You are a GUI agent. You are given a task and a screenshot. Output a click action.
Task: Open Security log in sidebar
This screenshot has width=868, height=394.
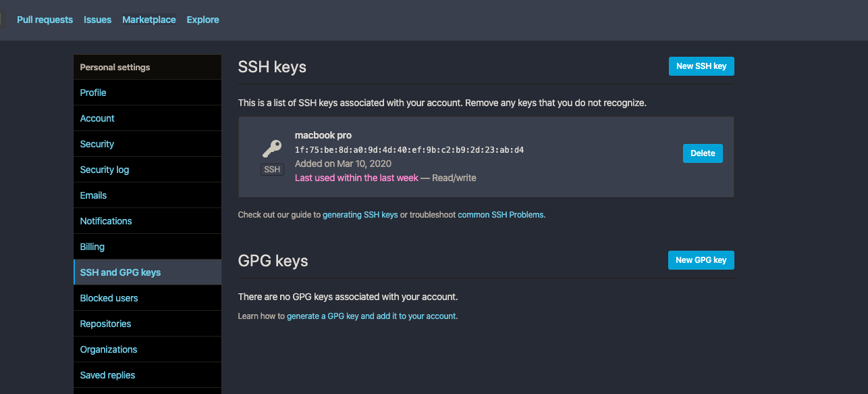coord(105,170)
